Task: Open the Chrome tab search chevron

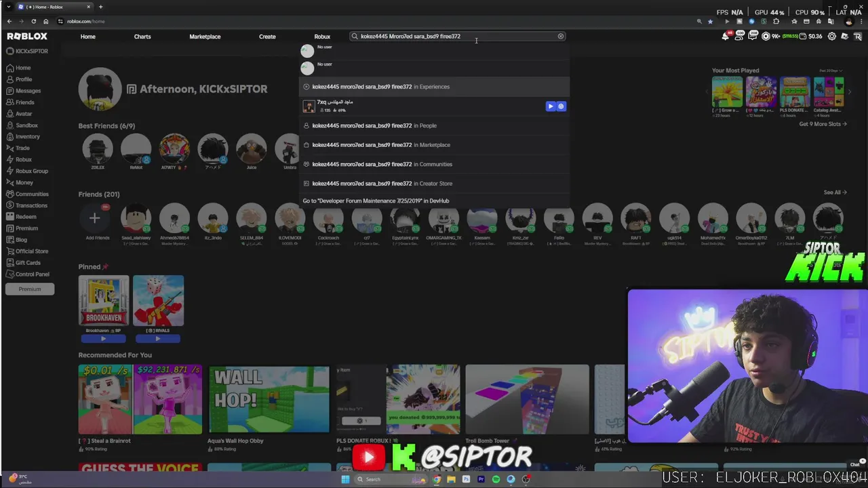Action: (7, 7)
